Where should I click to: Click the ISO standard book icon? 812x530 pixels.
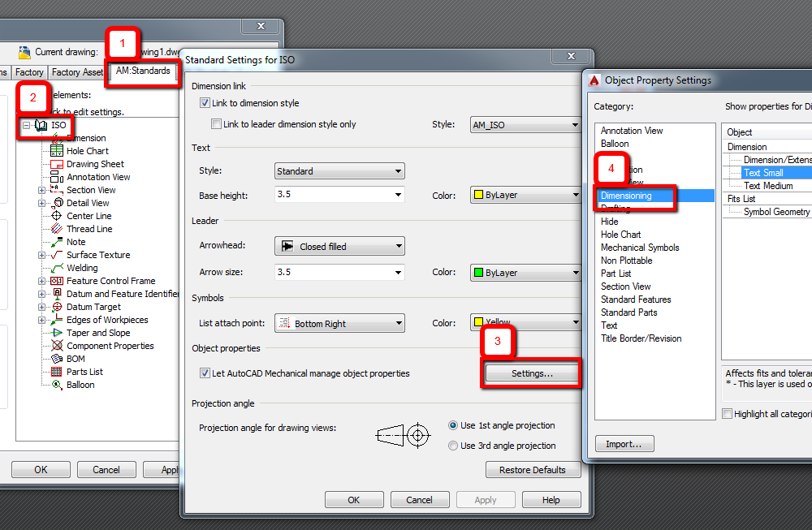(x=41, y=125)
